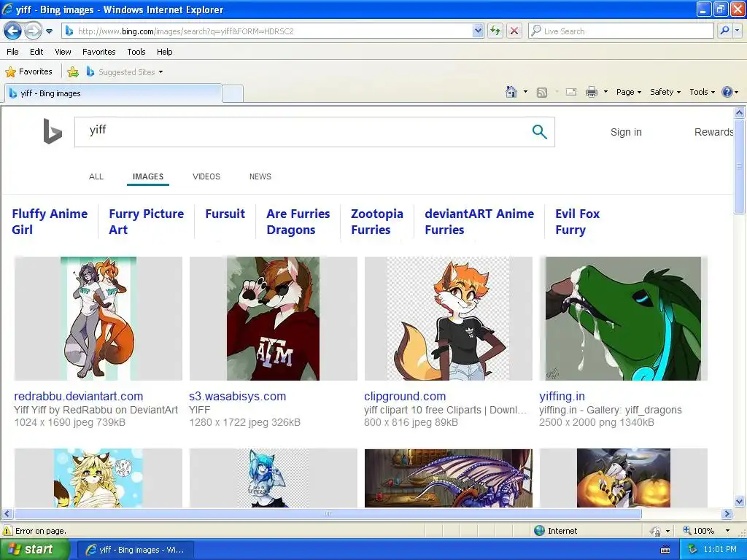Open the redrabbu.deviantart.com link

tap(79, 396)
